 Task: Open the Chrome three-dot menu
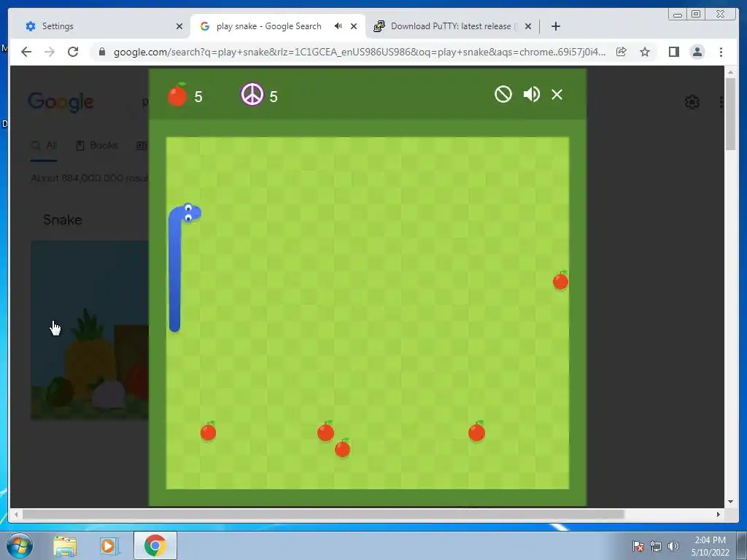pyautogui.click(x=721, y=52)
